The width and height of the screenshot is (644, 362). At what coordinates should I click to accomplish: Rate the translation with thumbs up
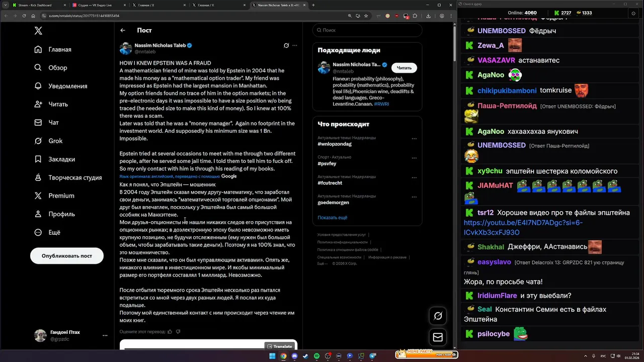[170, 332]
